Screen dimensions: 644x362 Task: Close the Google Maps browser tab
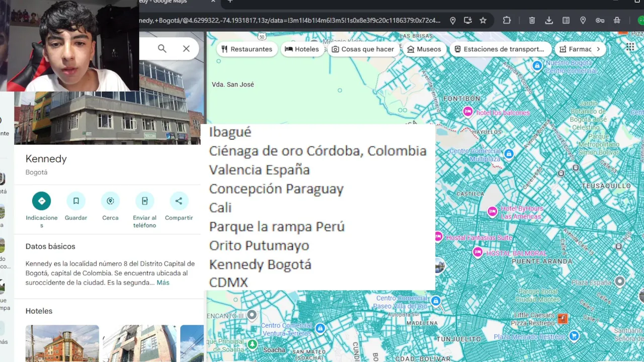[x=213, y=2]
